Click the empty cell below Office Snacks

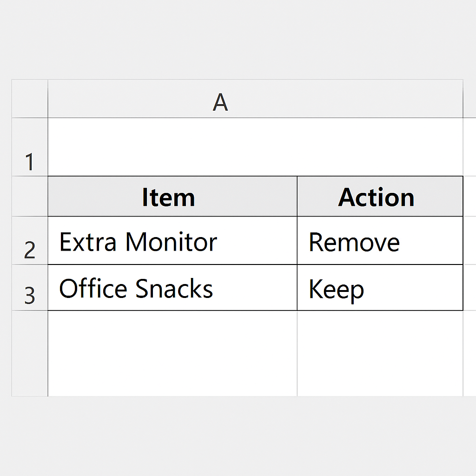(172, 353)
